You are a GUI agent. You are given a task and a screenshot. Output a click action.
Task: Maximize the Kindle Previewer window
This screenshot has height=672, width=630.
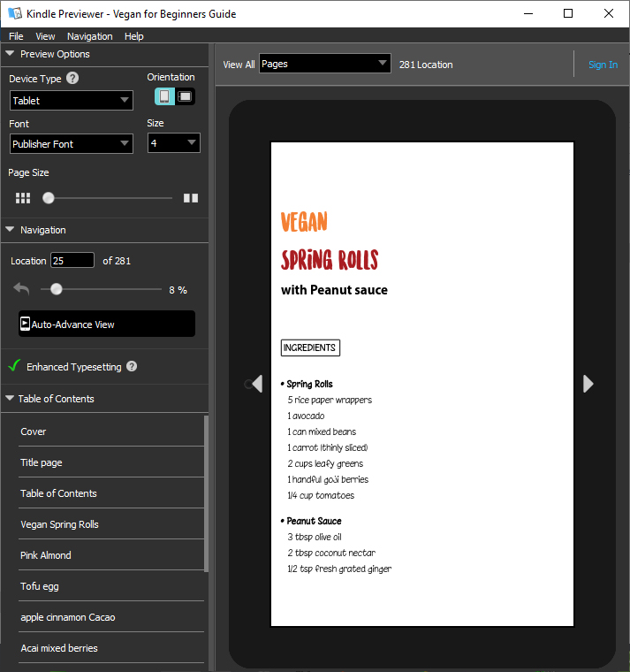(568, 14)
